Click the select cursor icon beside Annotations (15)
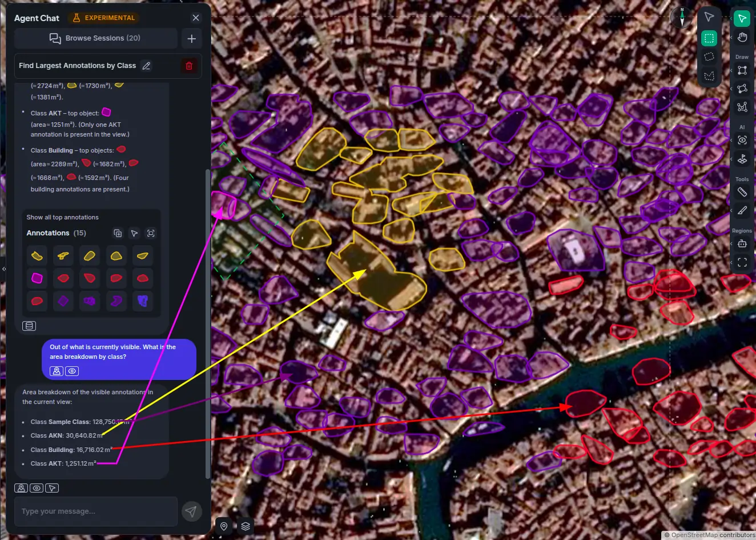756x540 pixels. [x=134, y=233]
